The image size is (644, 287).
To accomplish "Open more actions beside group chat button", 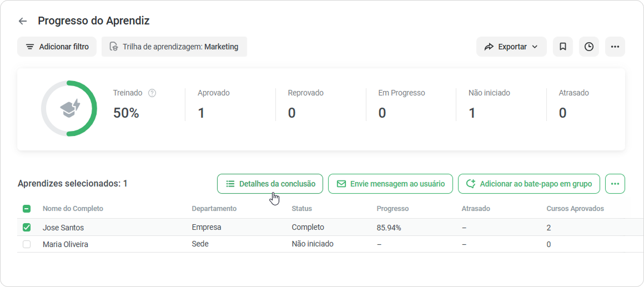I will pyautogui.click(x=615, y=184).
